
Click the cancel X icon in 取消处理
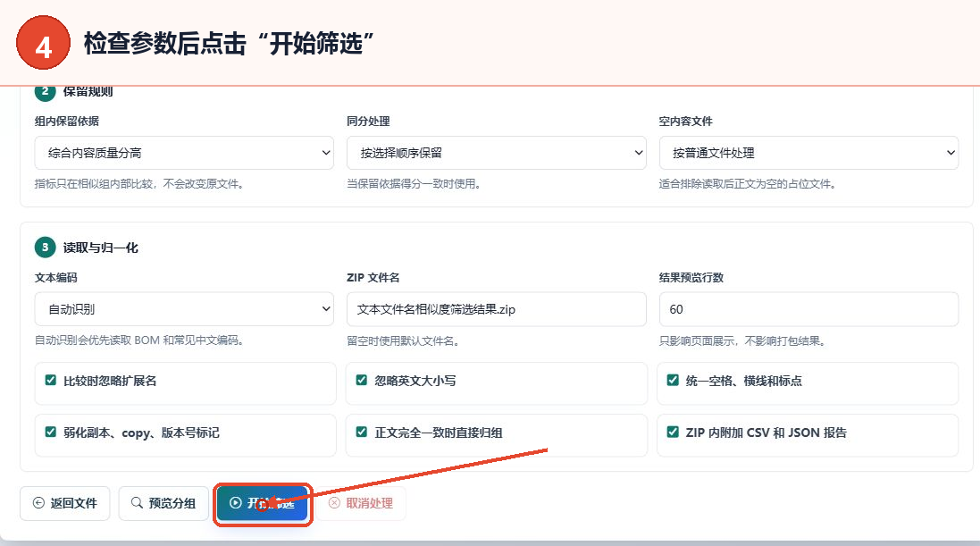pos(334,503)
